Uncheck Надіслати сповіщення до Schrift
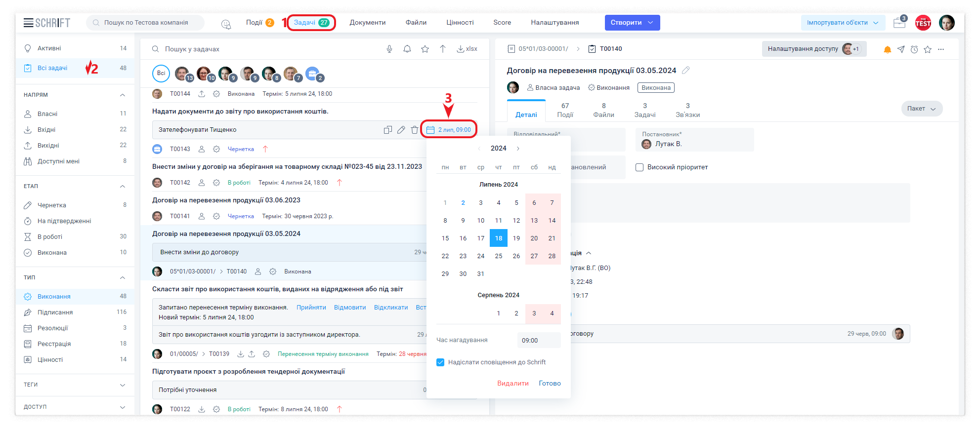980x428 pixels. click(440, 362)
